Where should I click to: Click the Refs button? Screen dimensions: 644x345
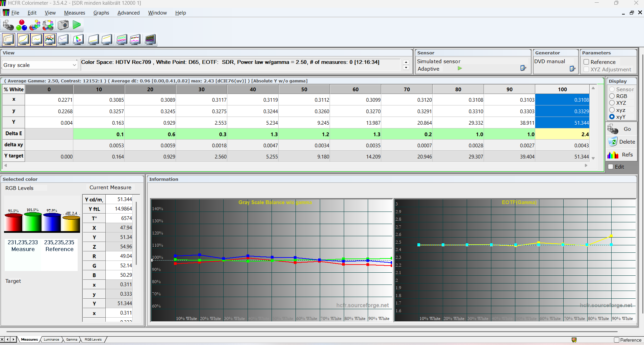[621, 155]
